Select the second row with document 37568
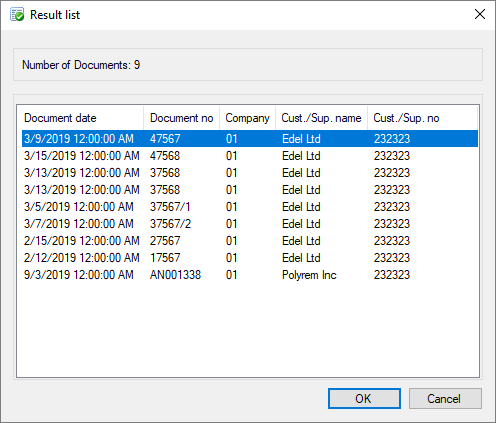Screen dimensions: 496x423 (250, 190)
